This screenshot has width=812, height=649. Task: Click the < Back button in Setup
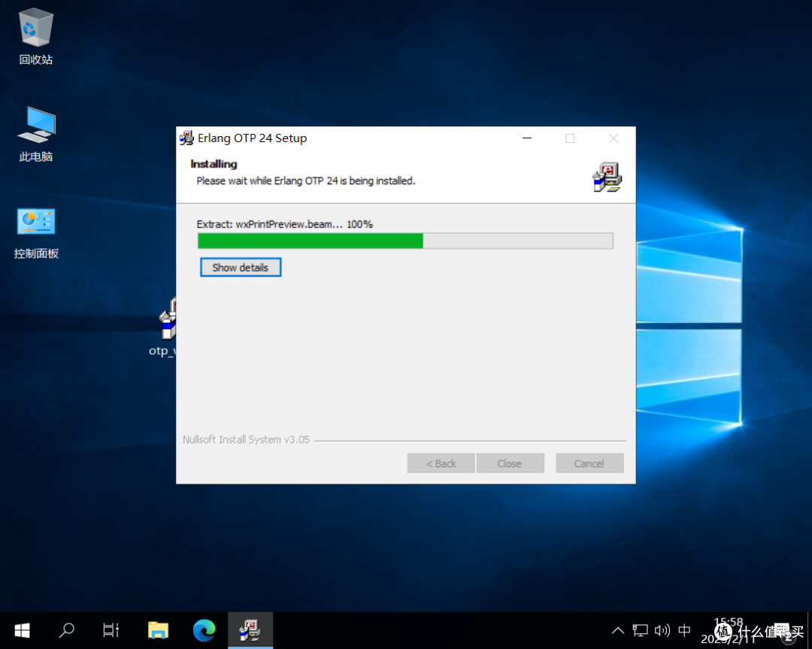(441, 463)
